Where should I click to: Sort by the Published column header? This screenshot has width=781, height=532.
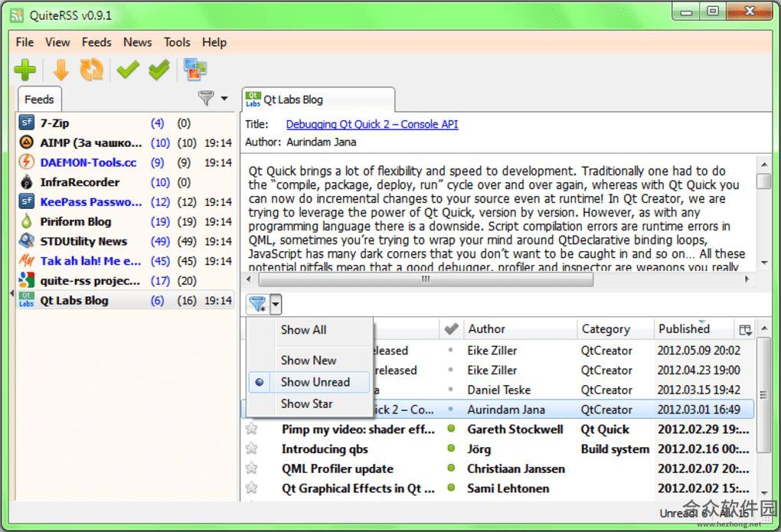pos(694,328)
